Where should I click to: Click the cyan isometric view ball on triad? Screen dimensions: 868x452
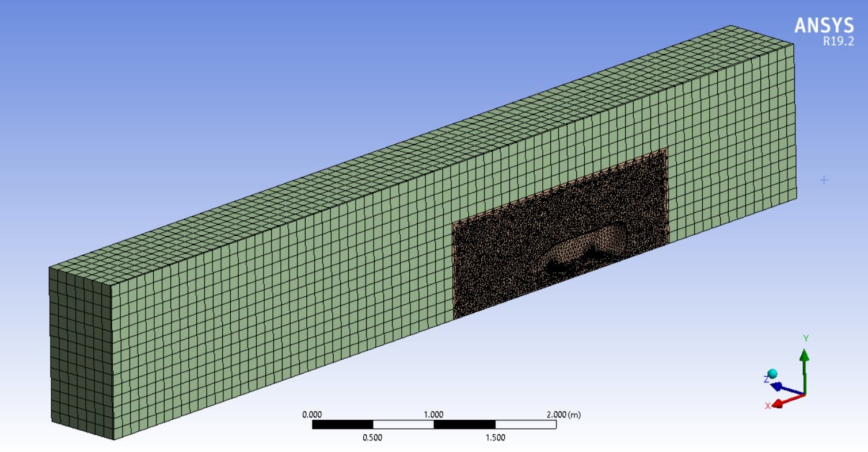[x=772, y=374]
